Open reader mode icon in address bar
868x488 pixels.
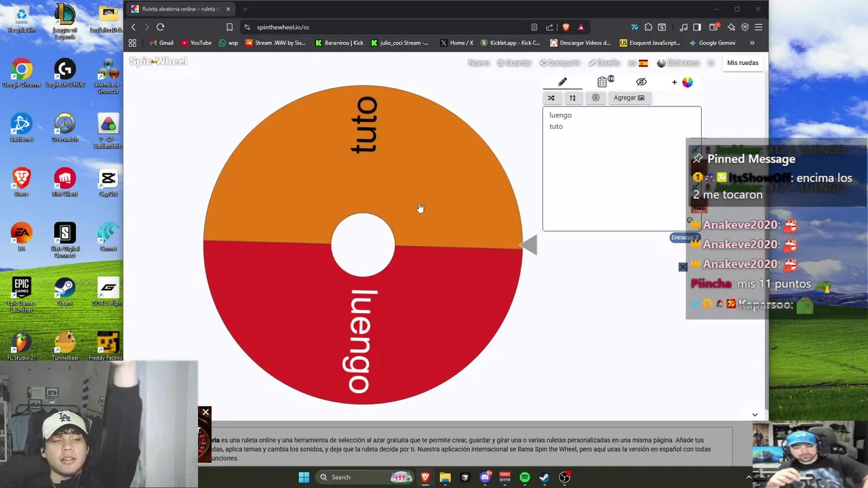coord(534,27)
